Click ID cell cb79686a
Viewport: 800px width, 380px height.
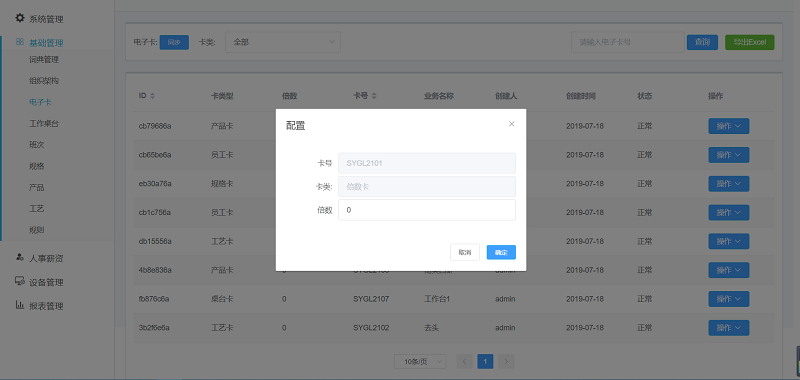pos(155,126)
